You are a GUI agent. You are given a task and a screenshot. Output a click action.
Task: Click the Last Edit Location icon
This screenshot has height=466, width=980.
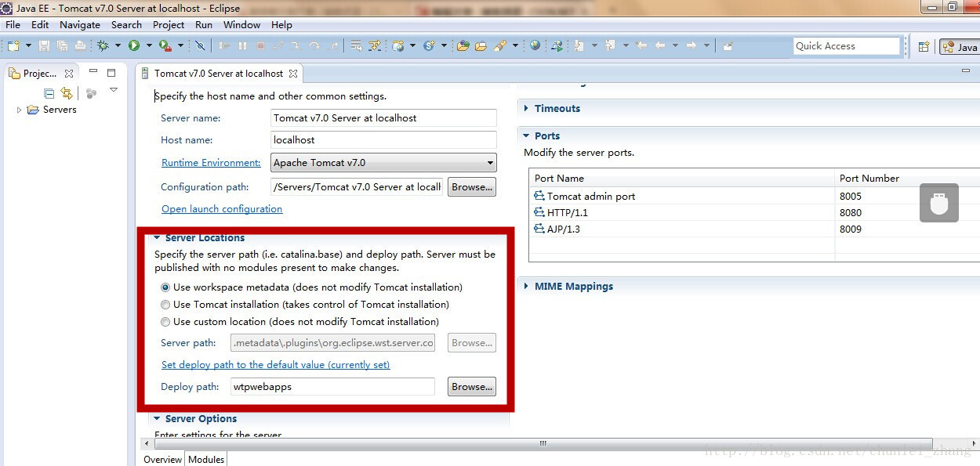pos(641,45)
